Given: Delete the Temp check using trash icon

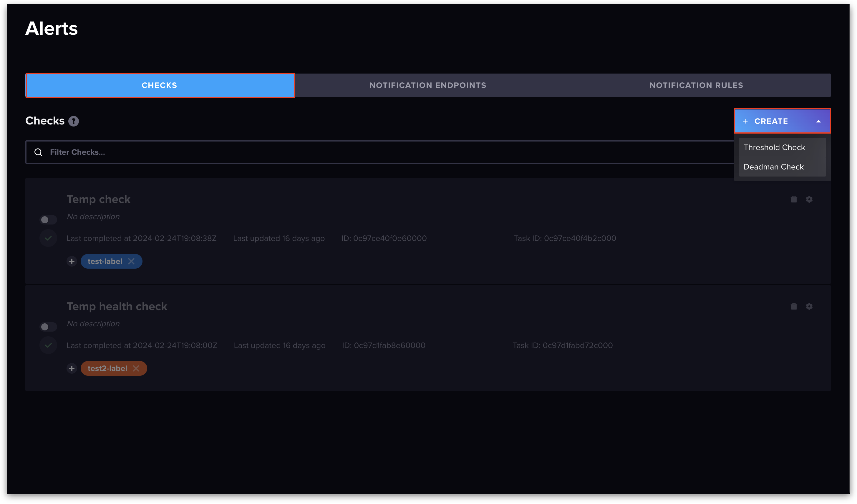Looking at the screenshot, I should pyautogui.click(x=794, y=199).
